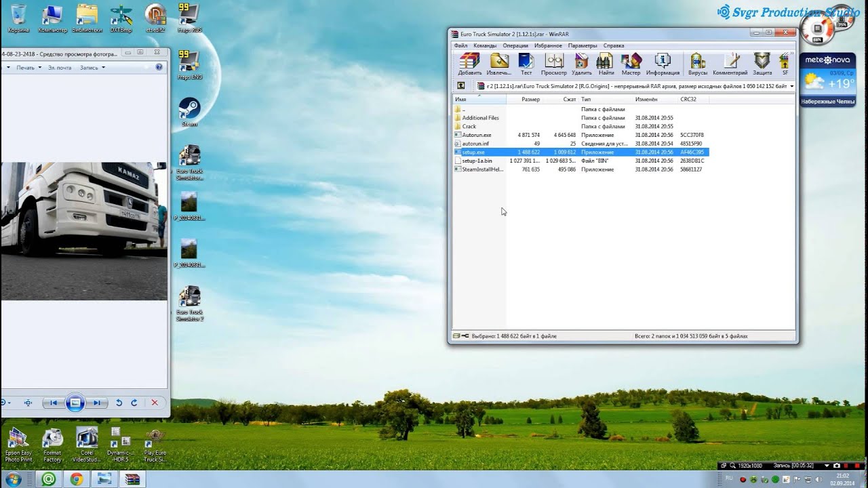Open the Избранное menu
This screenshot has width=868, height=488.
(548, 45)
